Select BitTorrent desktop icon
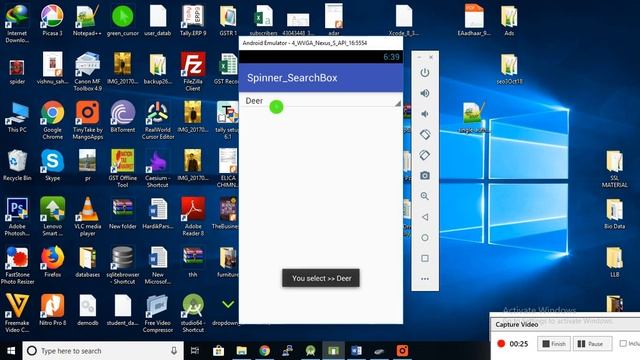The width and height of the screenshot is (640, 360). [x=122, y=116]
